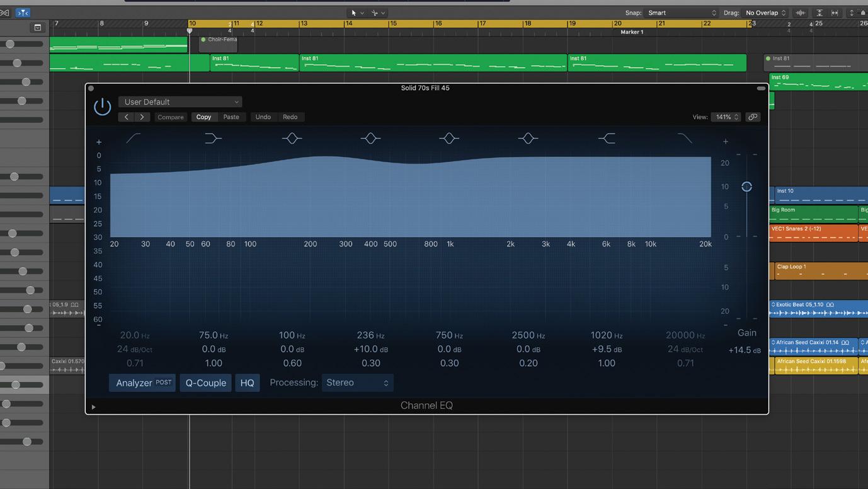The image size is (868, 489).
Task: Click the +9.5 dB gain value
Action: [607, 349]
